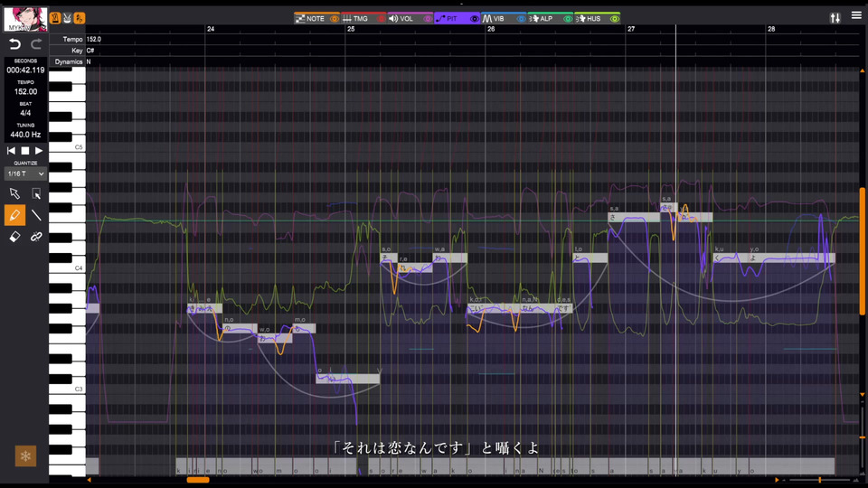The width and height of the screenshot is (868, 488).
Task: Click the Dynamics track value N
Action: click(x=89, y=62)
